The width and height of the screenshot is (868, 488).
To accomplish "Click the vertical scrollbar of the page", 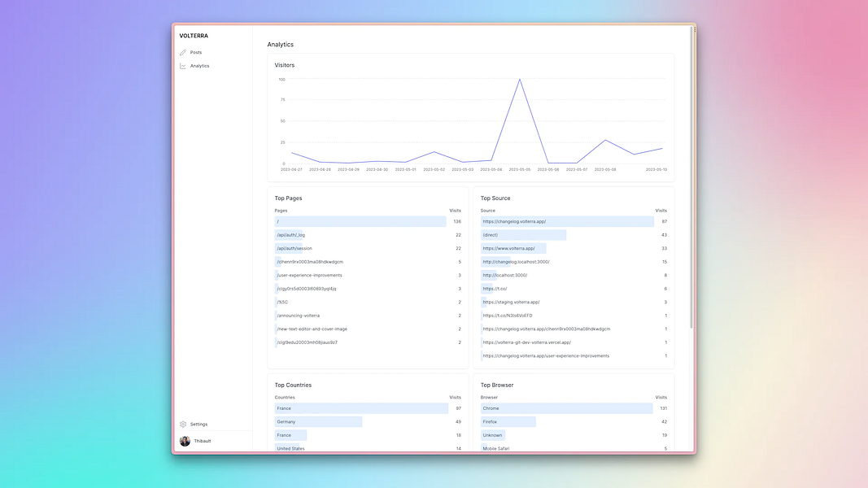I will point(691,177).
